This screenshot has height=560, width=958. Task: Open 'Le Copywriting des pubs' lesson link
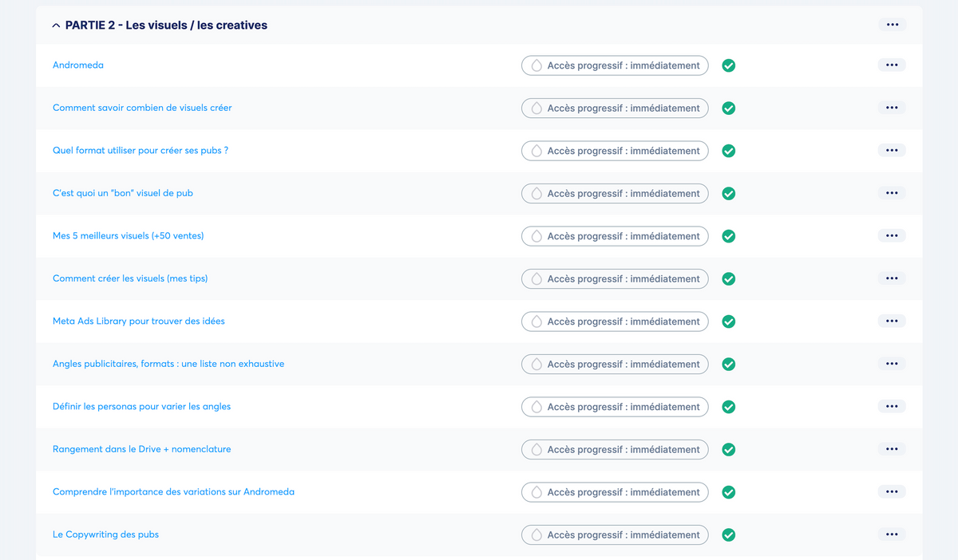(105, 534)
